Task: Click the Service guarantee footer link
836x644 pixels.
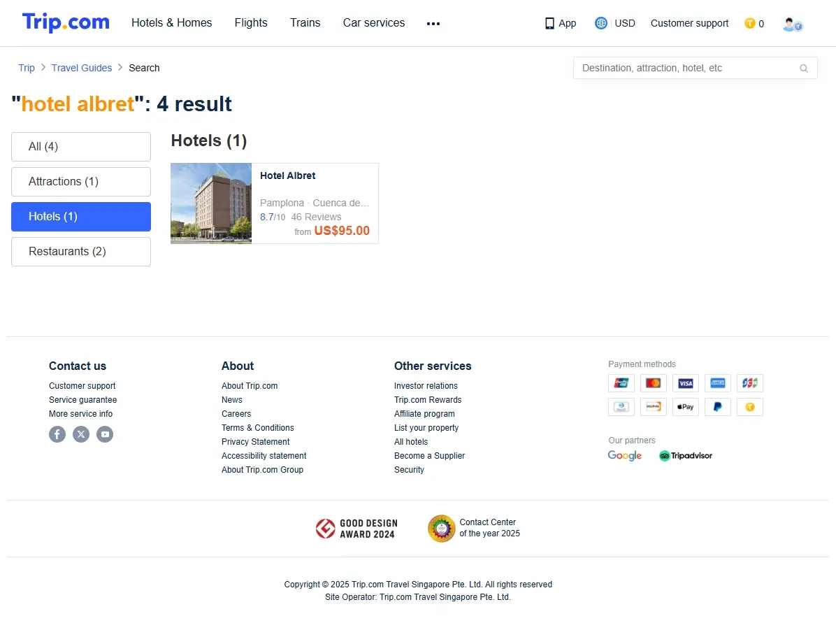Action: click(x=82, y=400)
